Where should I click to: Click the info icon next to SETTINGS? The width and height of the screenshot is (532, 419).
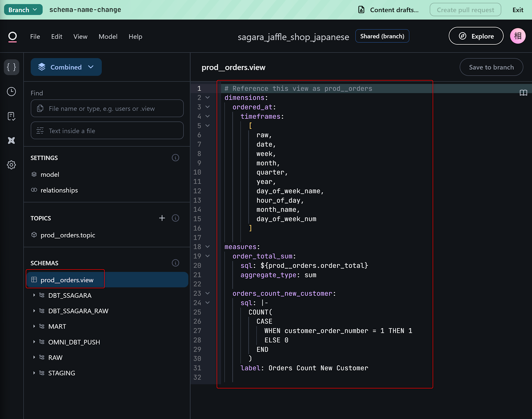175,158
